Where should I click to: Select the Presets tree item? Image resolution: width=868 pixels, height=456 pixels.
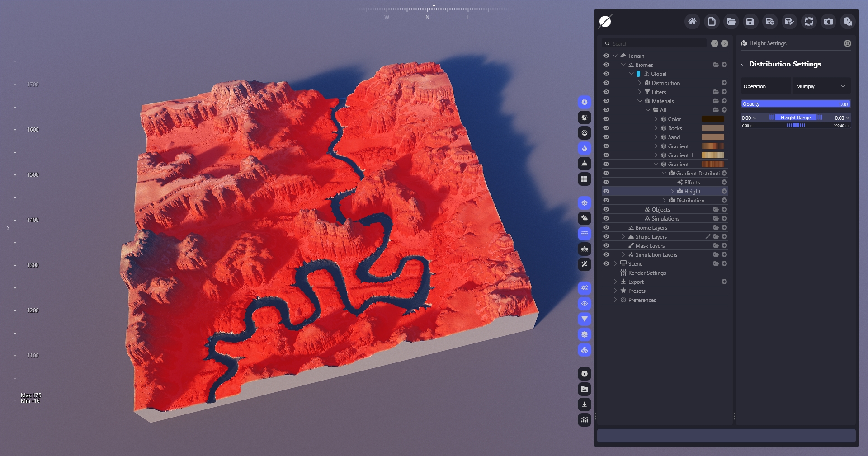pos(637,291)
